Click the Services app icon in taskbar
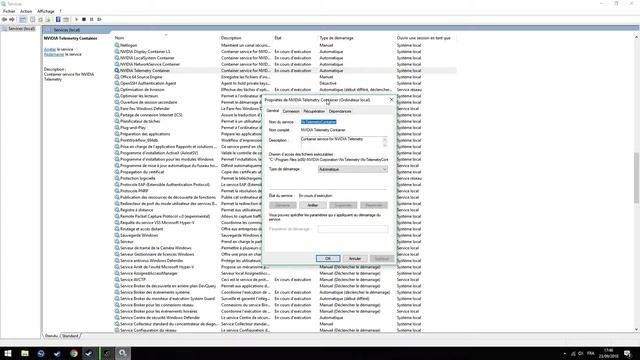 click(122, 353)
